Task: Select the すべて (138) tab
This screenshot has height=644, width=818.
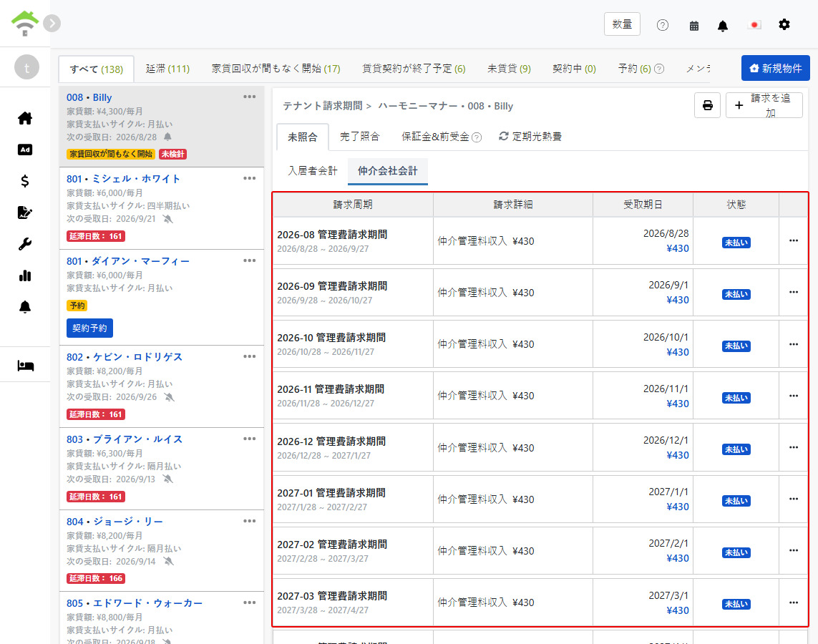Action: (97, 69)
